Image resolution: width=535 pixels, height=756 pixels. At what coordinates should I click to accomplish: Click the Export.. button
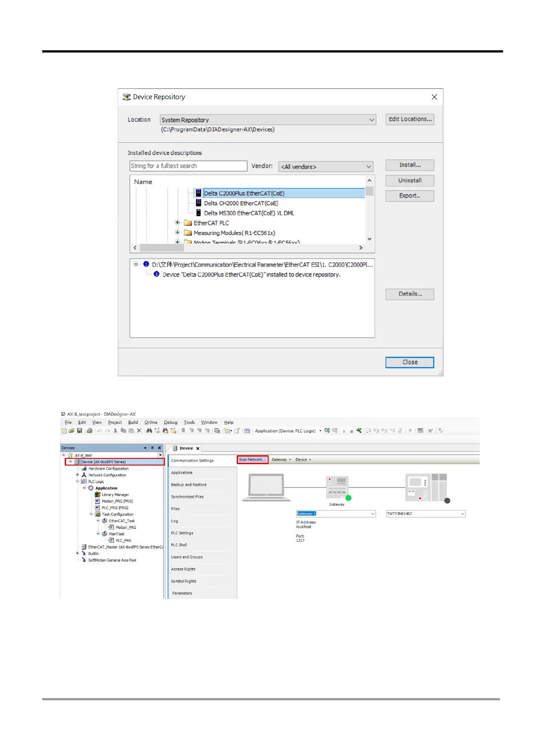tap(410, 196)
